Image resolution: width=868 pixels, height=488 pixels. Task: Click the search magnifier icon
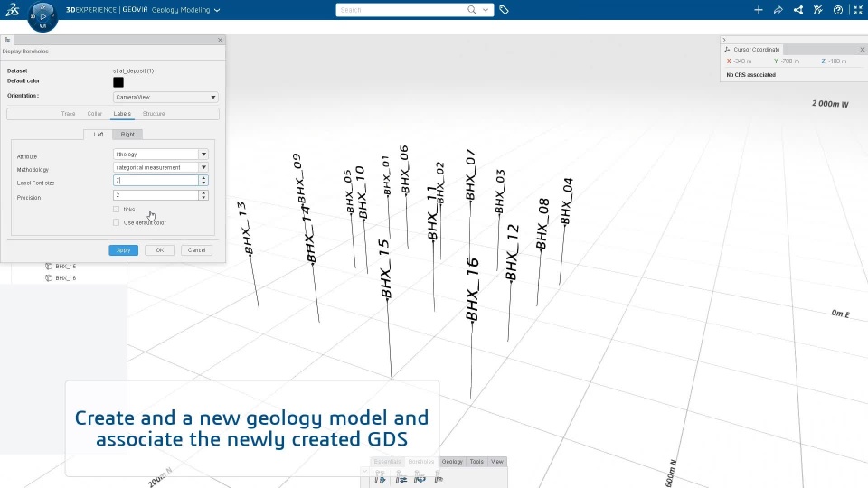point(472,9)
